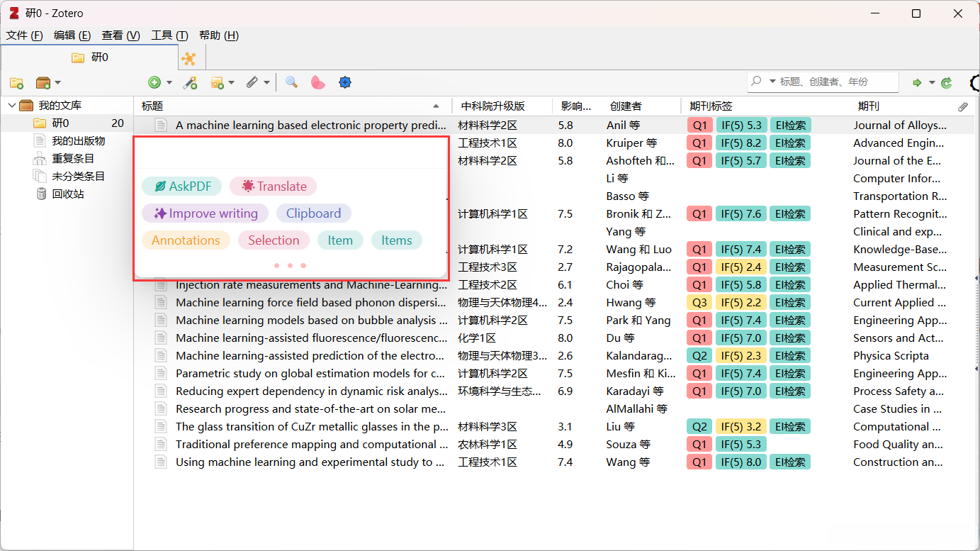Screen dimensions: 980x551
Task: Click the paperclip attachment column header
Action: tap(963, 106)
